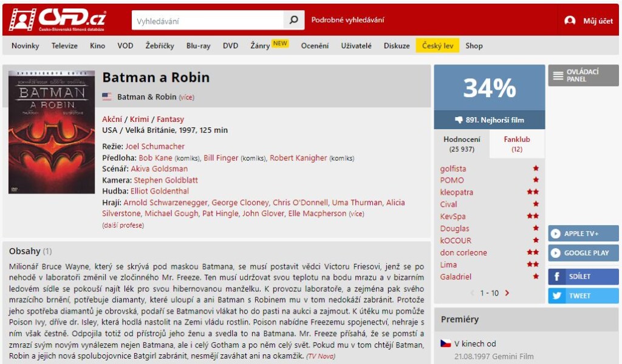Click the Google Play play icon

coord(556,253)
